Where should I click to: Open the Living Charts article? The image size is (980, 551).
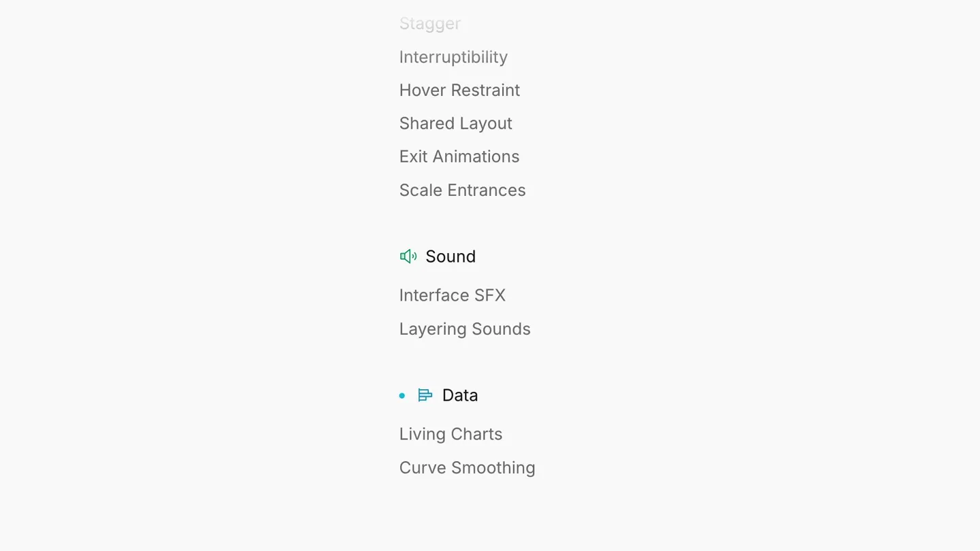[451, 434]
